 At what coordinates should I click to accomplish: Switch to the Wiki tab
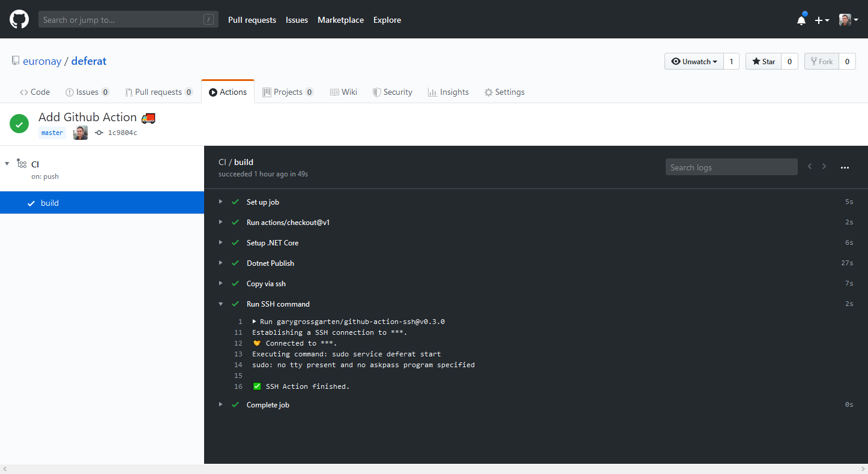[343, 92]
